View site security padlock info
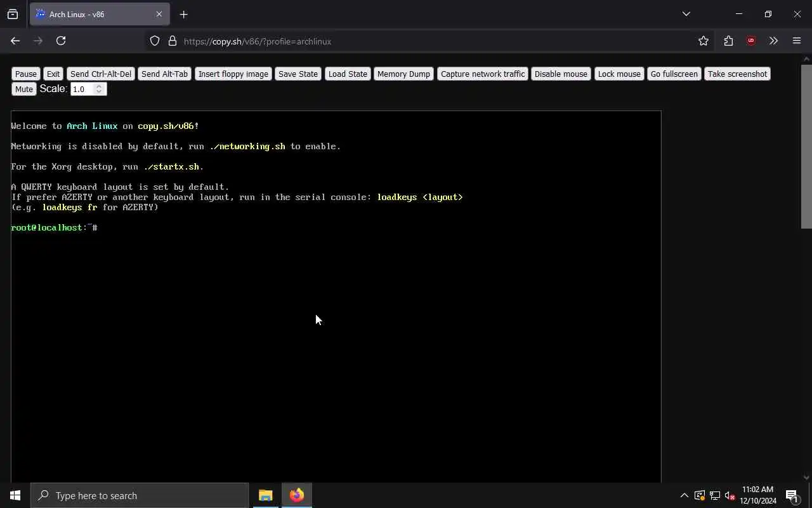The height and width of the screenshot is (508, 812). click(x=172, y=41)
